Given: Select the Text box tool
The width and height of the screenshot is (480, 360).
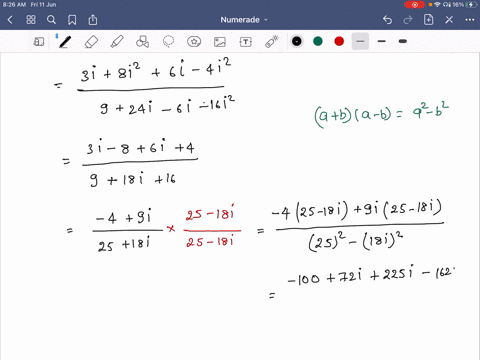Looking at the screenshot, I should pos(246,42).
